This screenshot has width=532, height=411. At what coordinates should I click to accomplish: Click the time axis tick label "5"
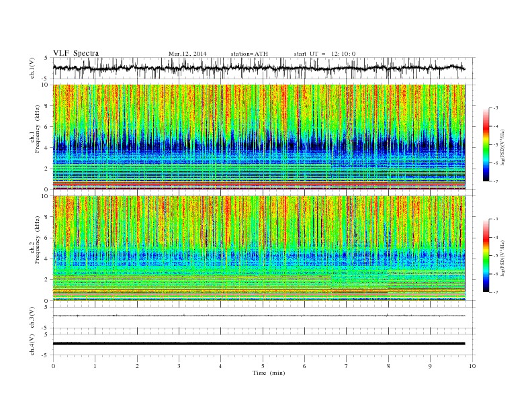(263, 366)
